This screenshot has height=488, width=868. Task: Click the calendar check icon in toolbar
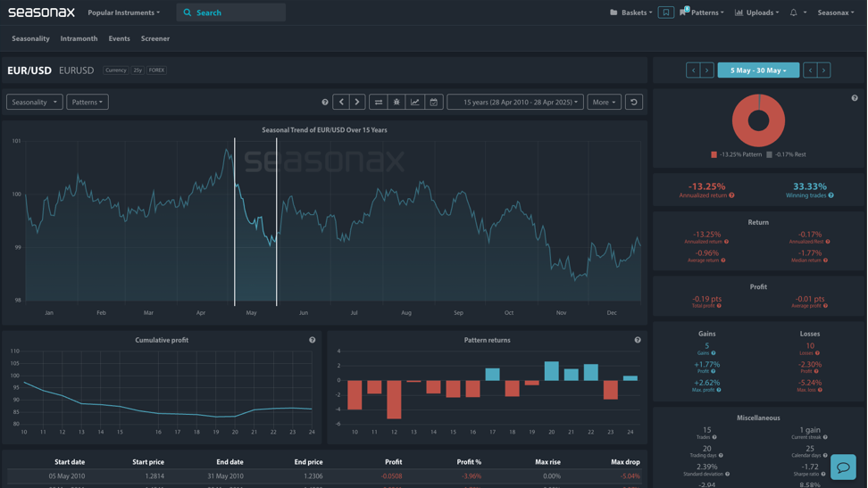433,102
